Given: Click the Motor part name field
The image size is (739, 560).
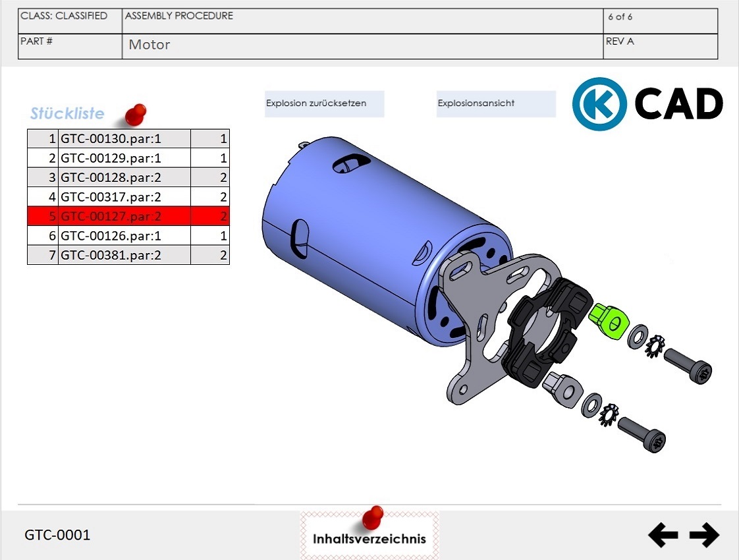Looking at the screenshot, I should [362, 45].
